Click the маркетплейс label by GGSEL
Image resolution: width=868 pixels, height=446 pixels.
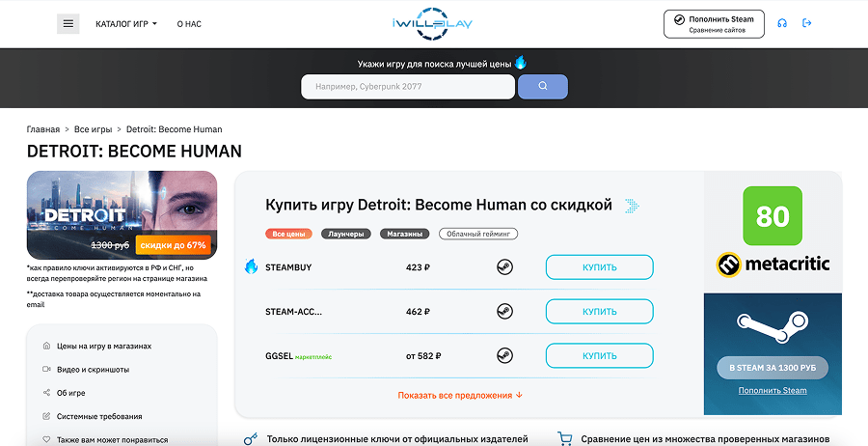pos(313,357)
